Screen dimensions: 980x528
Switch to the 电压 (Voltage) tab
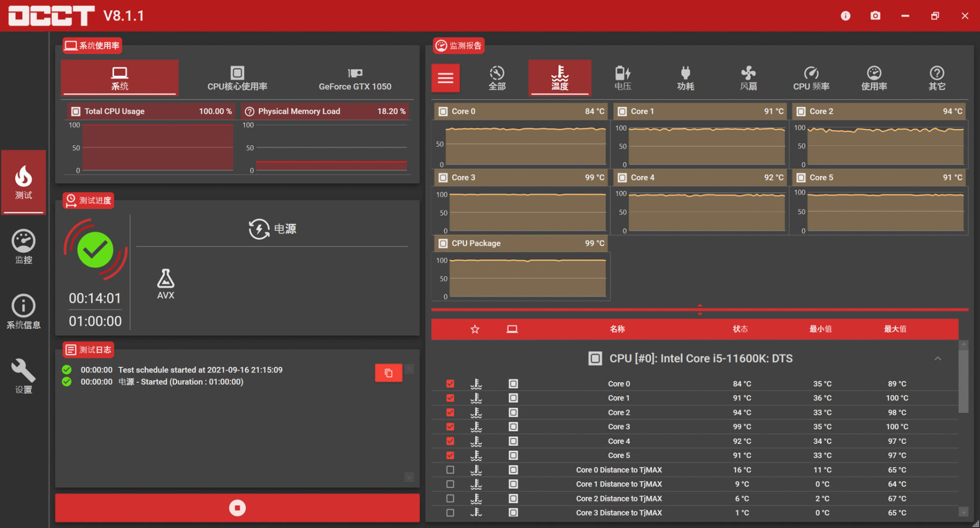tap(623, 78)
